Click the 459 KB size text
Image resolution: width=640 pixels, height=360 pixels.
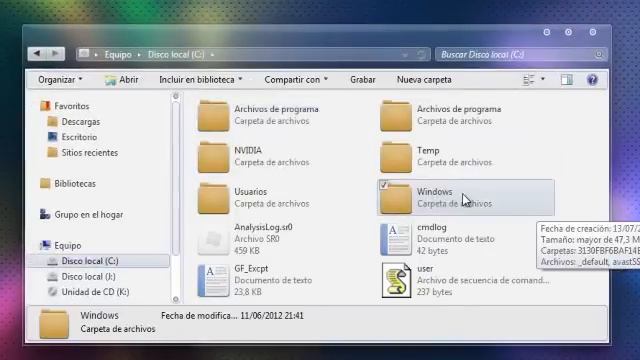point(247,251)
